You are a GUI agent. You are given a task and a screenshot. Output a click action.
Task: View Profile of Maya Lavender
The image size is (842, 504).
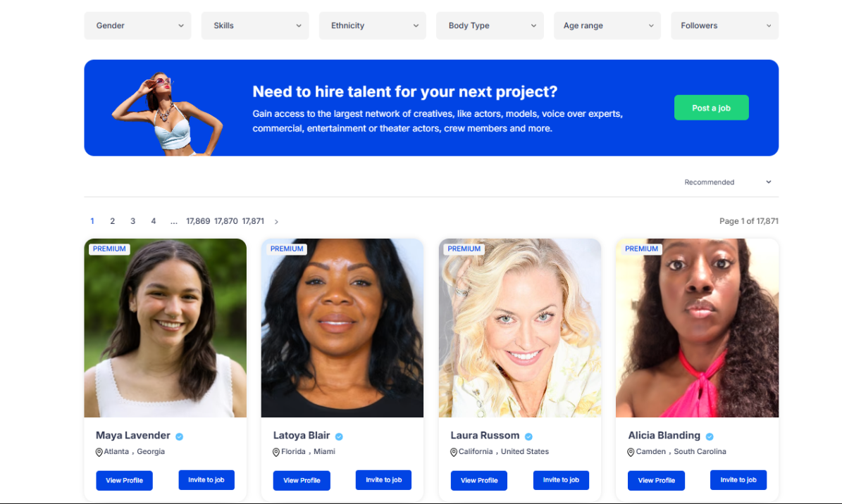click(x=124, y=480)
